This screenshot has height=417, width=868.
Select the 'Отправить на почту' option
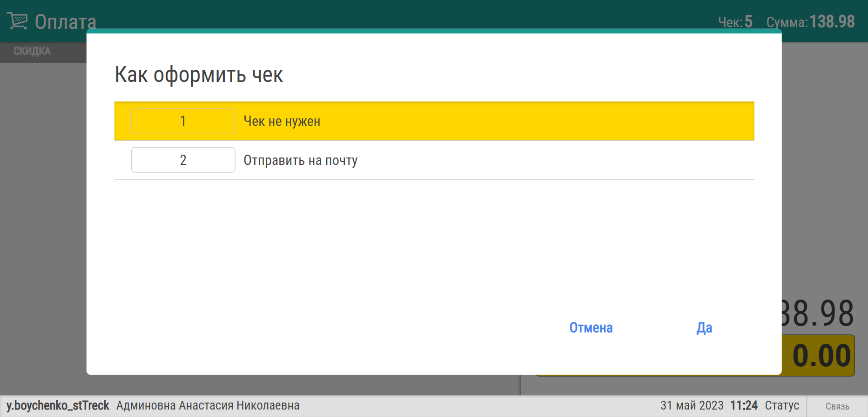click(434, 160)
